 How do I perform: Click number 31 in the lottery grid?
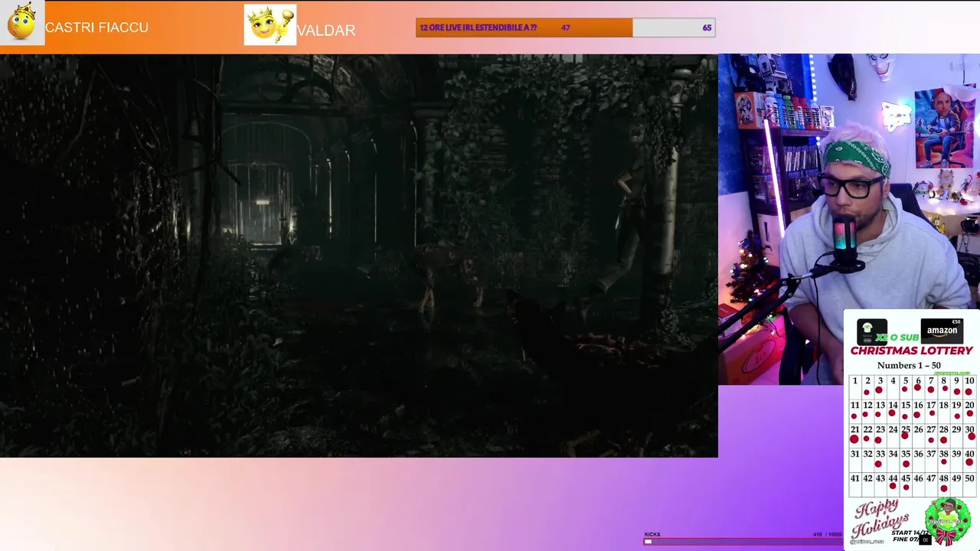(x=854, y=454)
